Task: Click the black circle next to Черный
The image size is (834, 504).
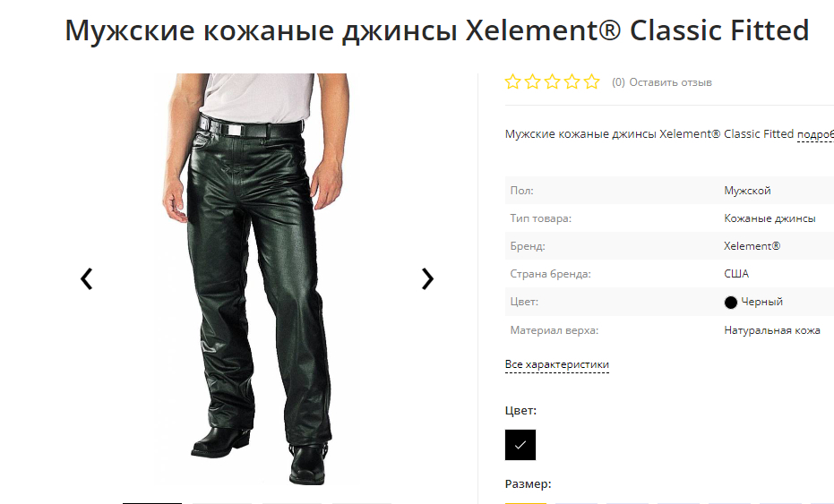Action: (731, 303)
